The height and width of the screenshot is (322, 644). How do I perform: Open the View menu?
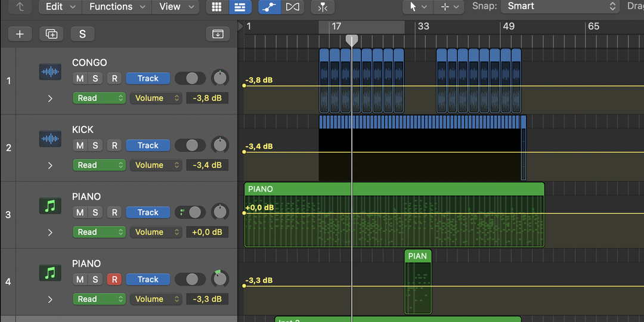pos(176,7)
